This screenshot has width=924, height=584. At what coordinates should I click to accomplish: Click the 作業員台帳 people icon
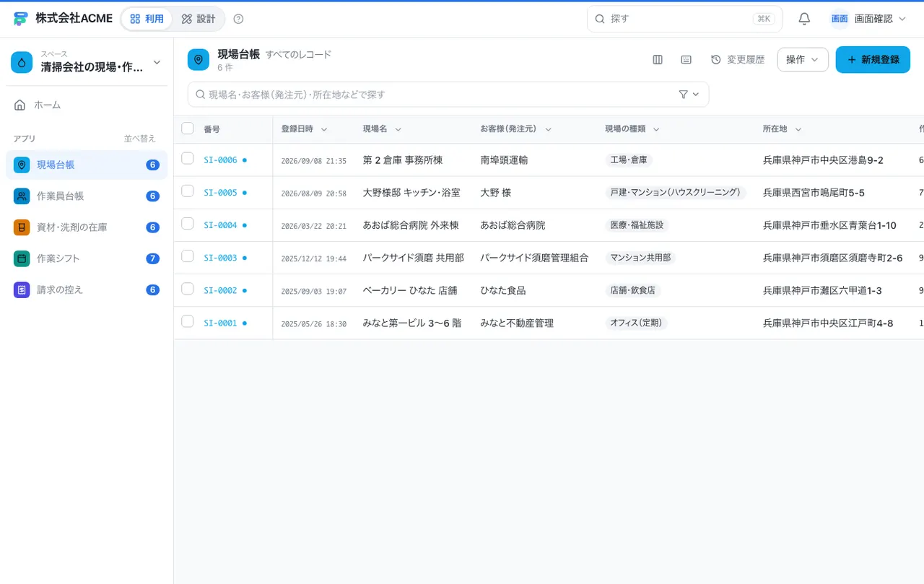click(22, 196)
